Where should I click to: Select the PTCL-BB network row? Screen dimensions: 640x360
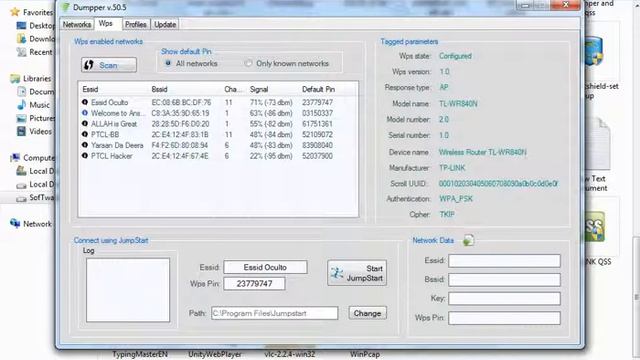point(218,134)
